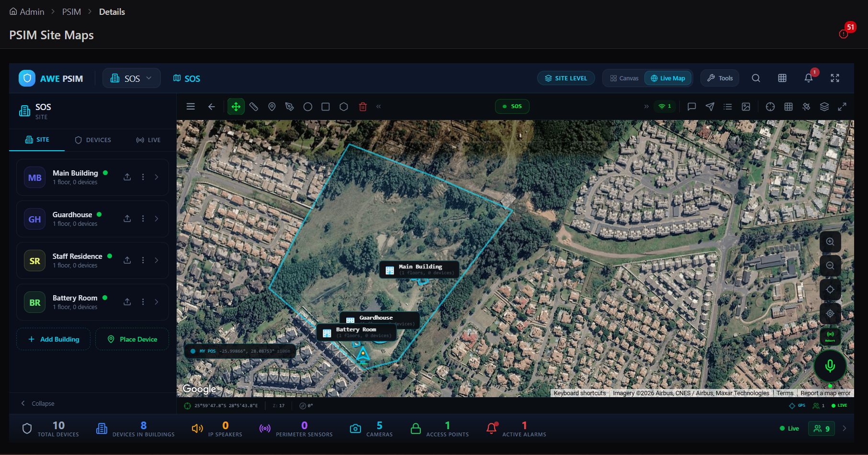Open the list view icon in map toolbar
This screenshot has height=455, width=868.
coord(728,107)
